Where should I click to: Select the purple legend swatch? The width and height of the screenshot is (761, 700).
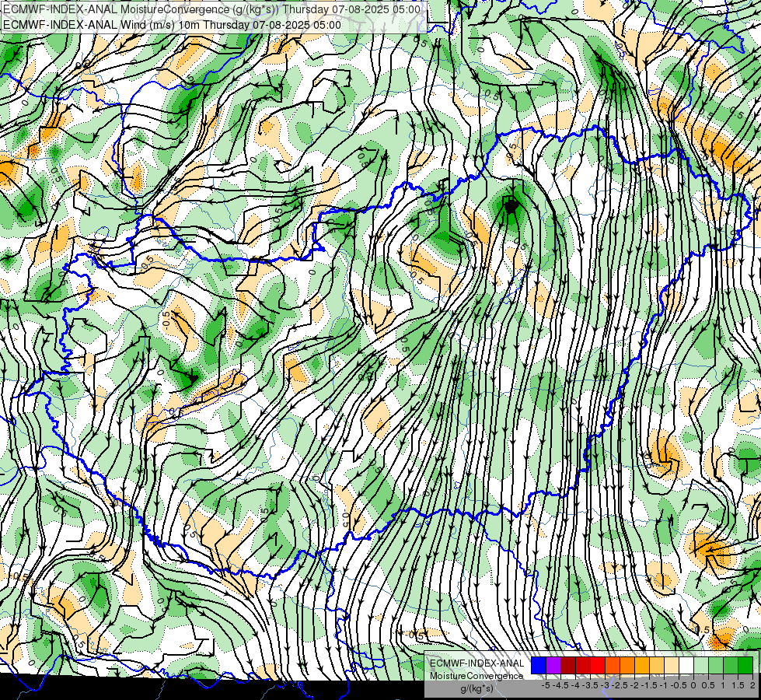point(553,666)
